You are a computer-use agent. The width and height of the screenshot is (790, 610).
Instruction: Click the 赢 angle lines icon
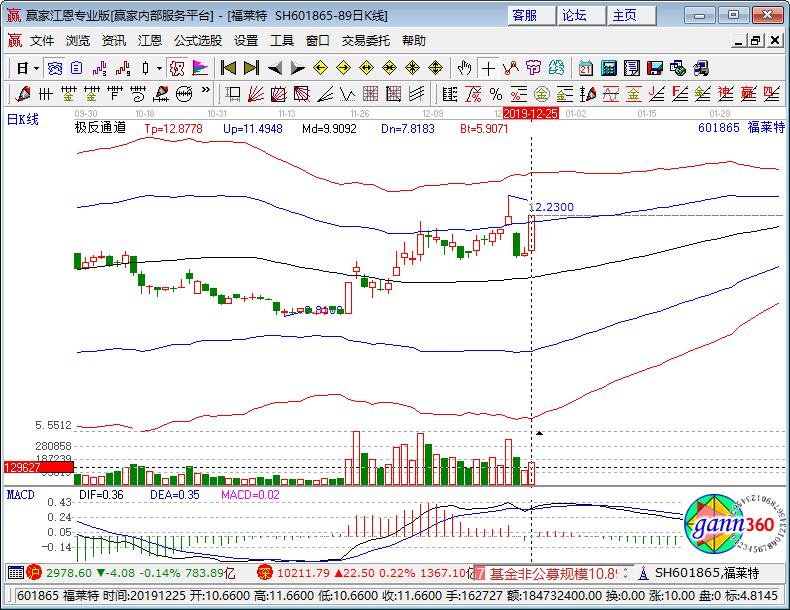(748, 94)
